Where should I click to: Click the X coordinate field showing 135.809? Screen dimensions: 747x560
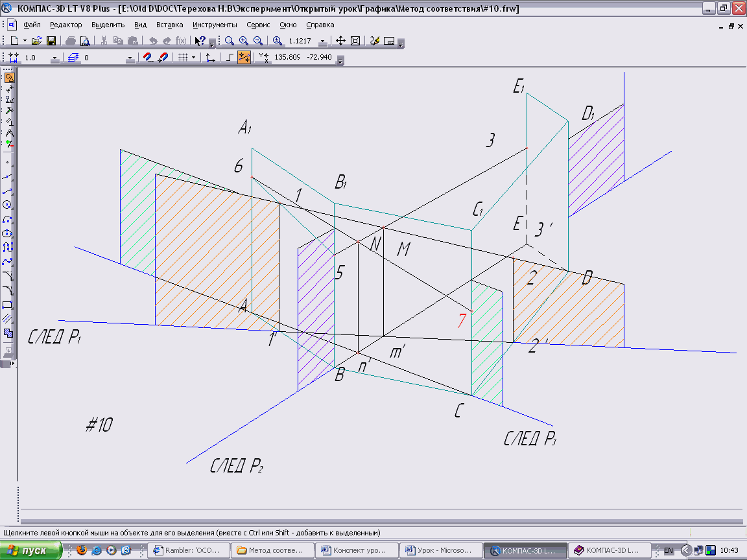tap(287, 58)
